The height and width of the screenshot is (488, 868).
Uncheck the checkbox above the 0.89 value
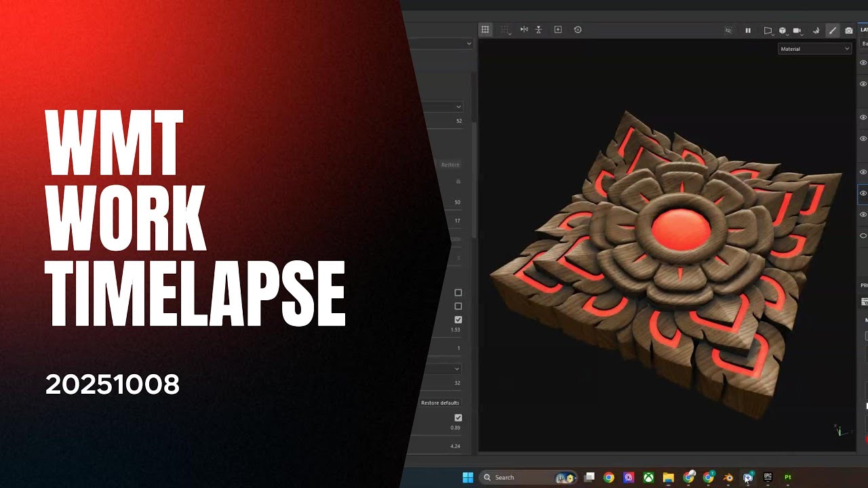click(458, 418)
